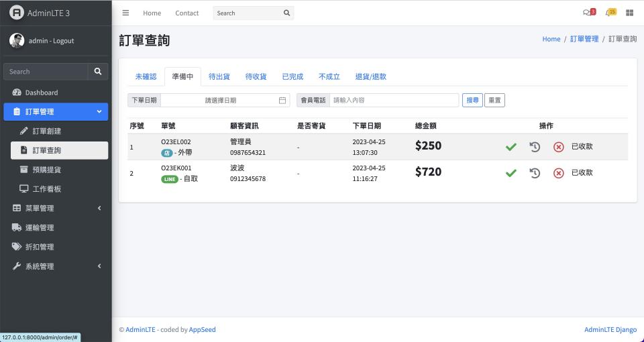Image resolution: width=644 pixels, height=342 pixels.
Task: Cancel order O23EL002 with red X icon
Action: [x=558, y=147]
